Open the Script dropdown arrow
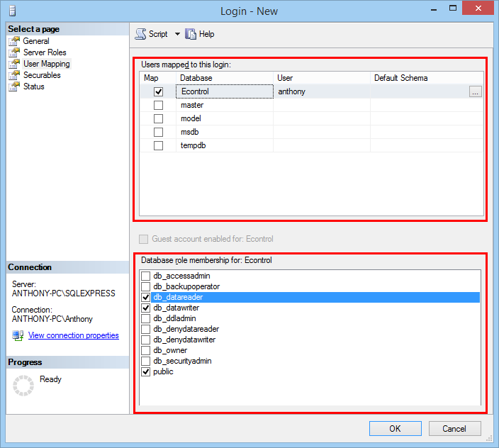Screen dimensions: 499x448 click(x=177, y=34)
